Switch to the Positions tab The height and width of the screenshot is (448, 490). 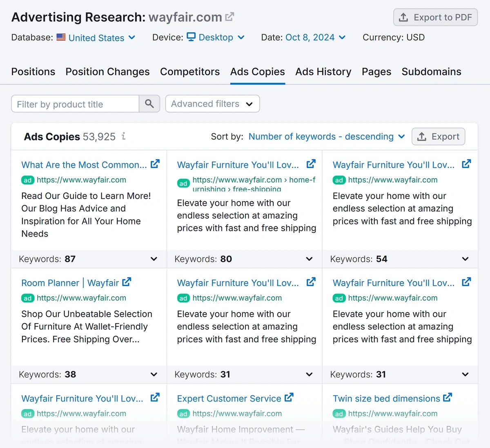(x=33, y=72)
